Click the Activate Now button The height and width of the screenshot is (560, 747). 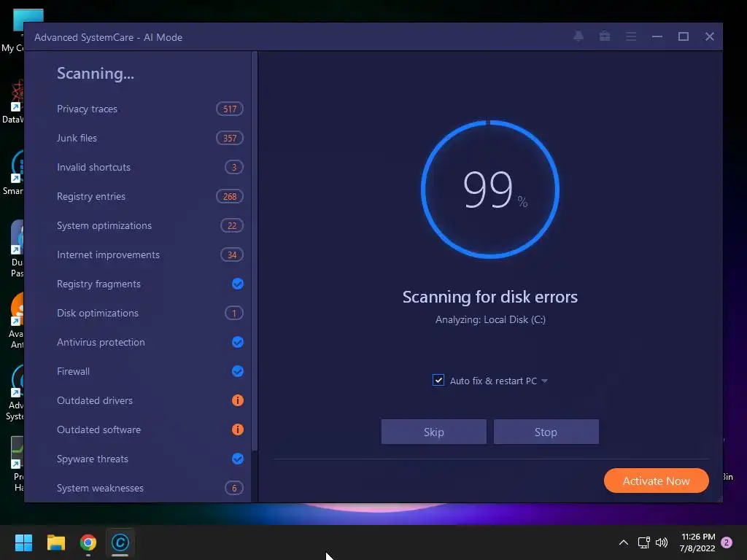(656, 481)
